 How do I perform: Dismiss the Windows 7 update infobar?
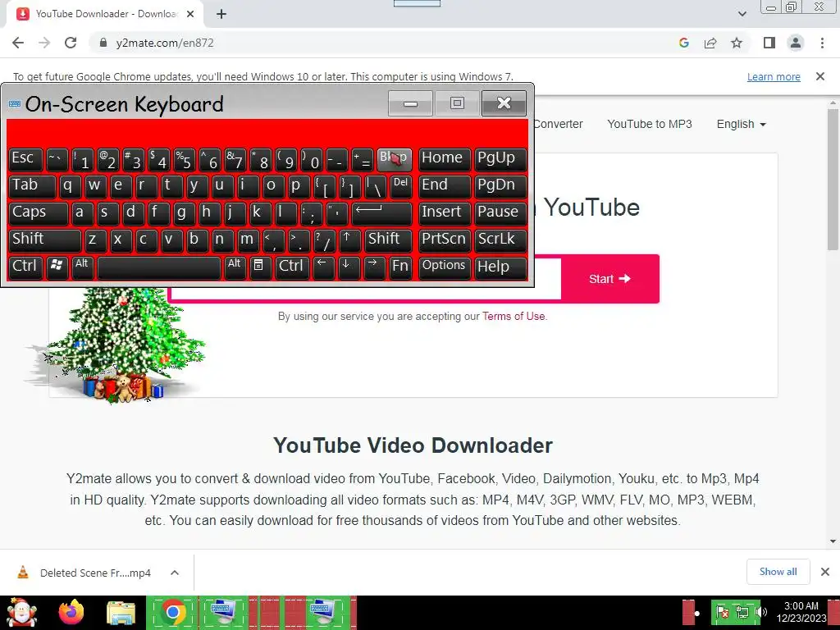click(x=820, y=76)
